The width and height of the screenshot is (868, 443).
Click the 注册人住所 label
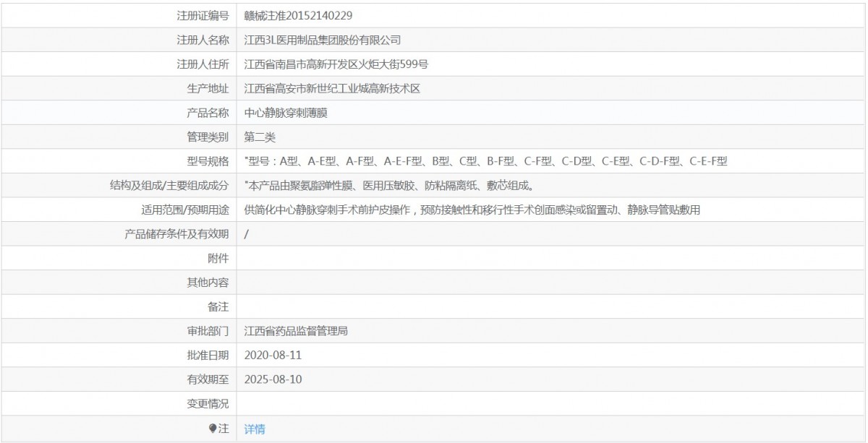click(x=203, y=64)
